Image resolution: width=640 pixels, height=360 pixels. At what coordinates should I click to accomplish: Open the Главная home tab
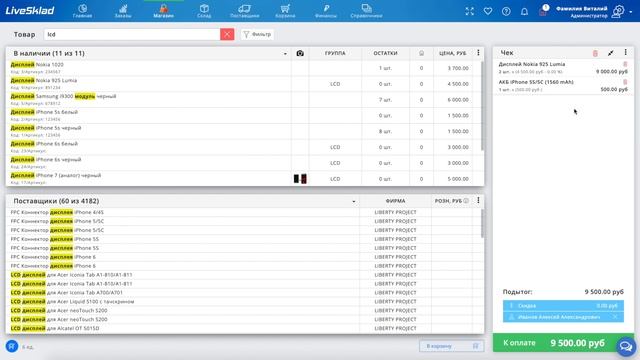[82, 11]
